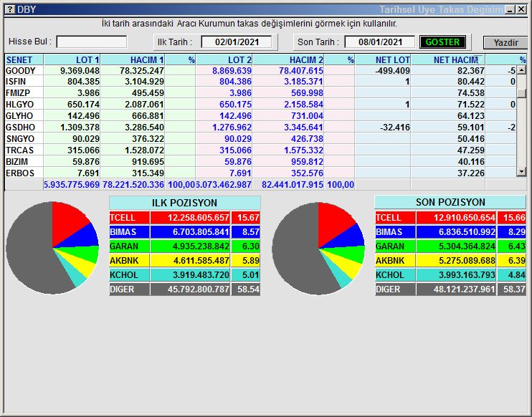
Task: Select the BIZIM row
Action: point(260,162)
